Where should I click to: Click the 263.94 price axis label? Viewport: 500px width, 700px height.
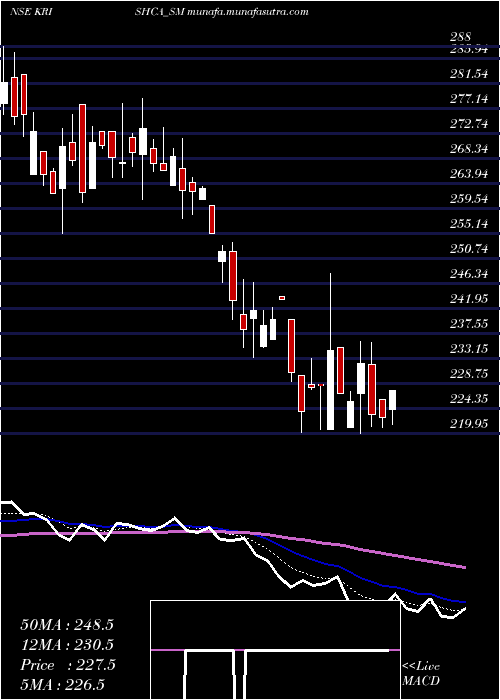(x=469, y=174)
